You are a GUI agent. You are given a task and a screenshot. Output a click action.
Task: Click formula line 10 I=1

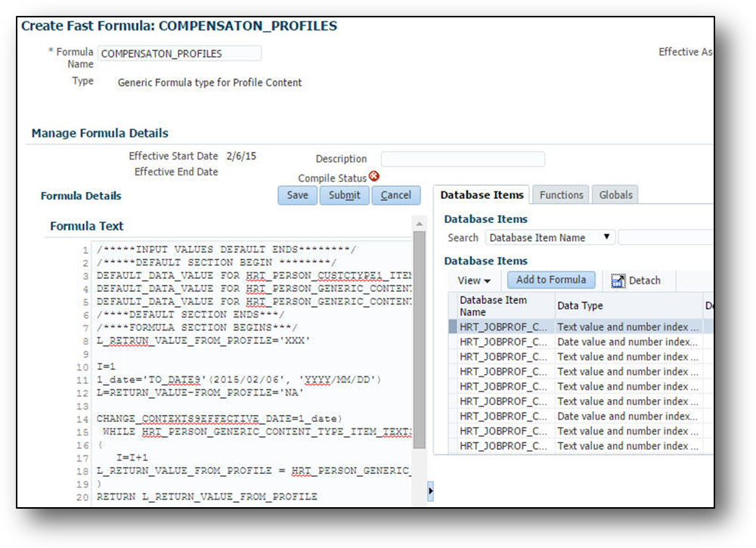pos(106,367)
